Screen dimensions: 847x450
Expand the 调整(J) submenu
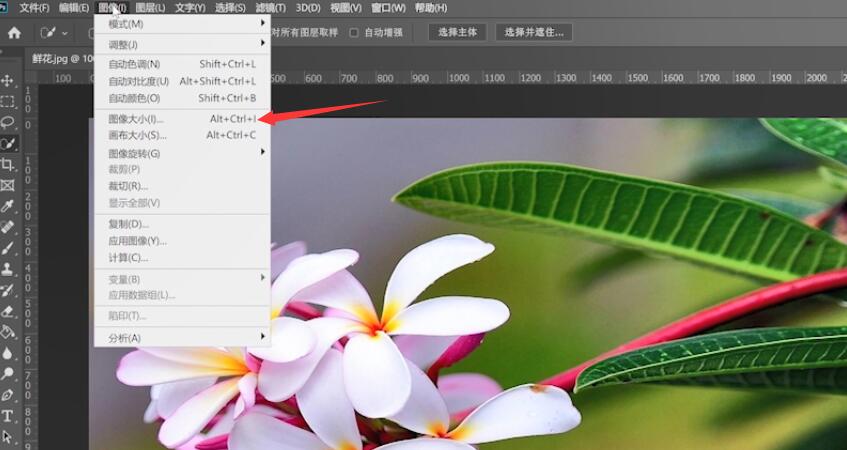[183, 44]
